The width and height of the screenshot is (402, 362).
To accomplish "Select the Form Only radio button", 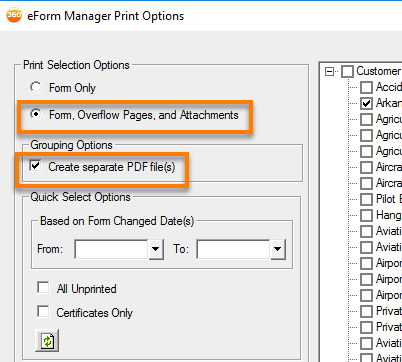I will (36, 87).
